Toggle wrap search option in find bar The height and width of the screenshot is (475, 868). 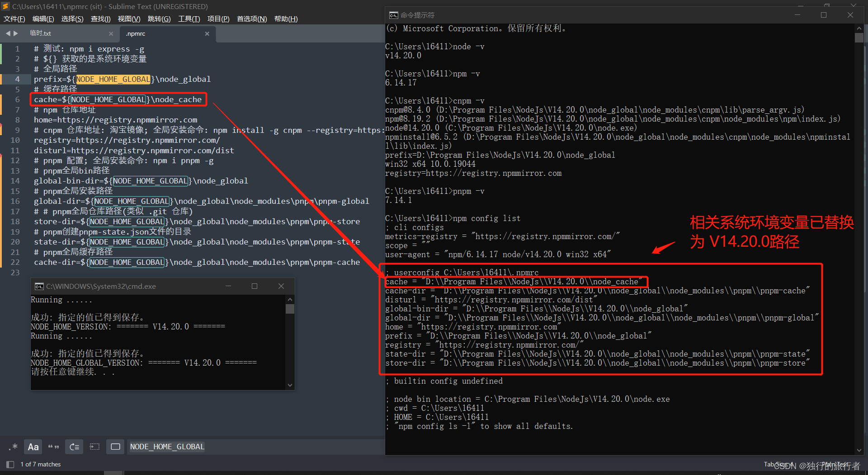tap(74, 447)
